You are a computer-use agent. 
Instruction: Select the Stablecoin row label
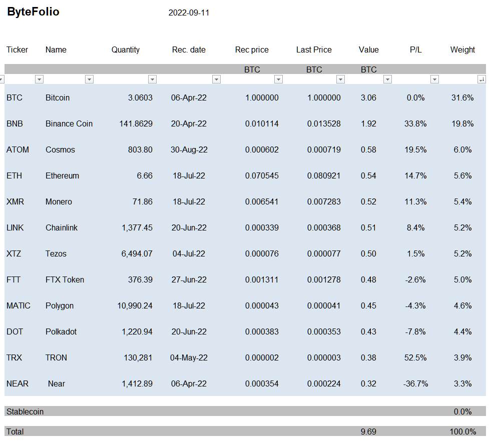coord(25,411)
